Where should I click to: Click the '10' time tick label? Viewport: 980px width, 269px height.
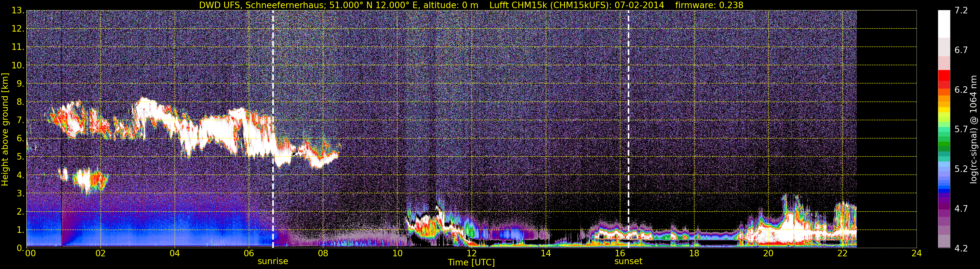[397, 254]
